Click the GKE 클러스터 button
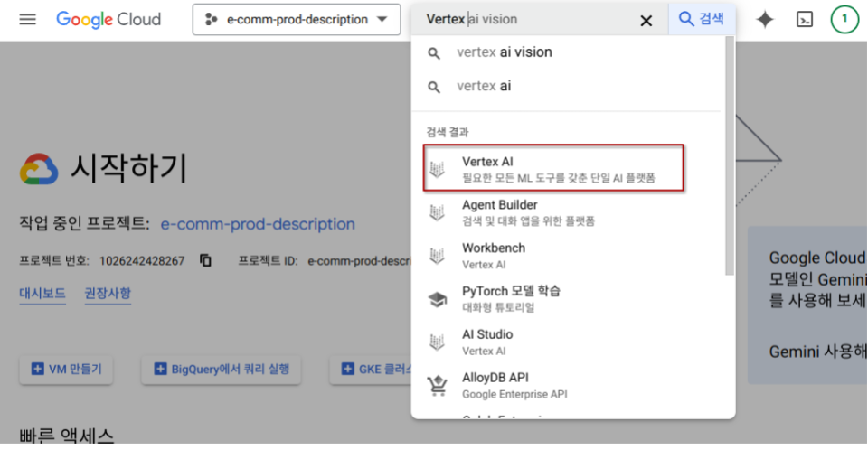Screen dimensions: 868x450 tap(371, 370)
